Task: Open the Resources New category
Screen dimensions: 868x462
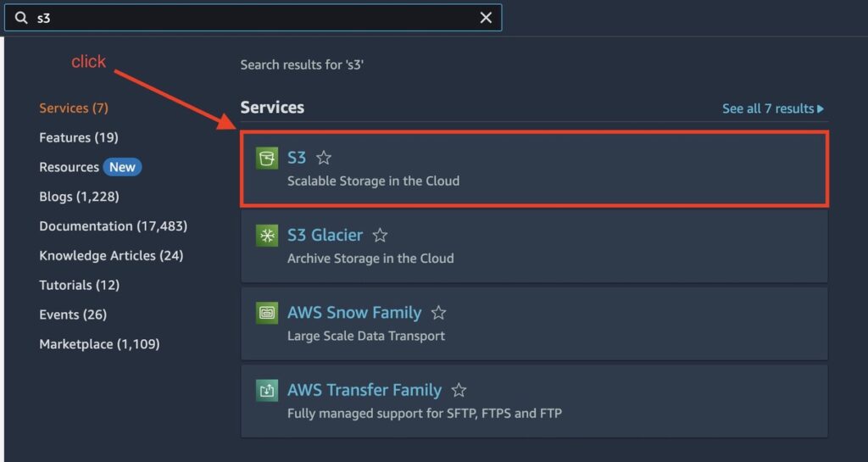Action: (90, 167)
